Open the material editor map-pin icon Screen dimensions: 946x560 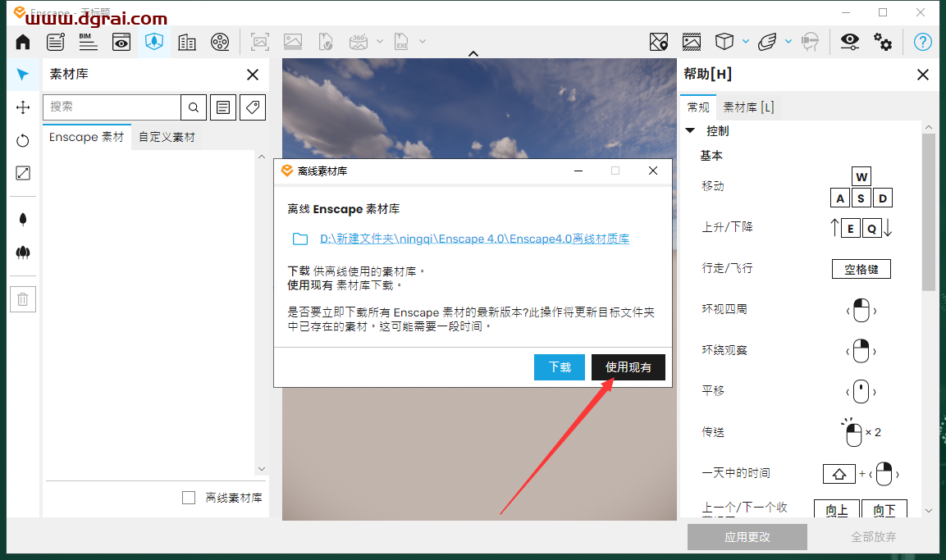click(659, 42)
